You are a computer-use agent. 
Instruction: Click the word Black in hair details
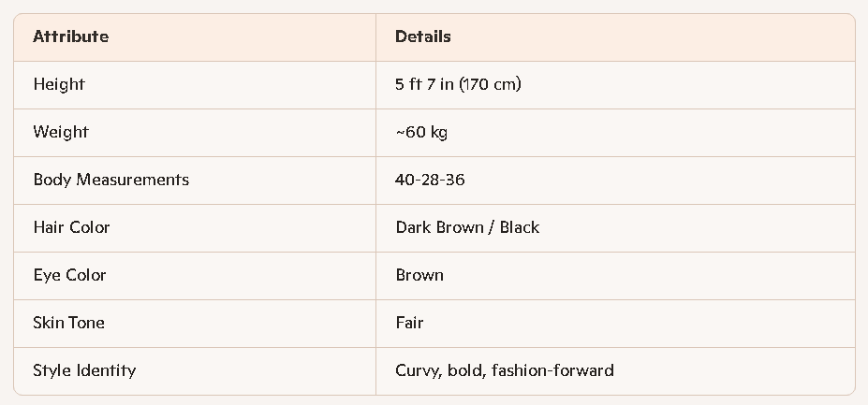[x=519, y=228]
